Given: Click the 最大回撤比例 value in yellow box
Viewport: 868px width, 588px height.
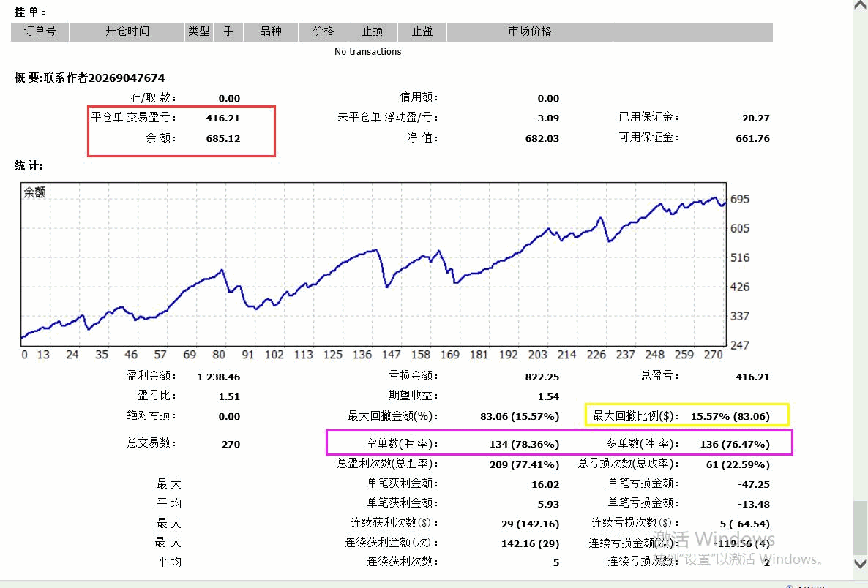Looking at the screenshot, I should 730,416.
